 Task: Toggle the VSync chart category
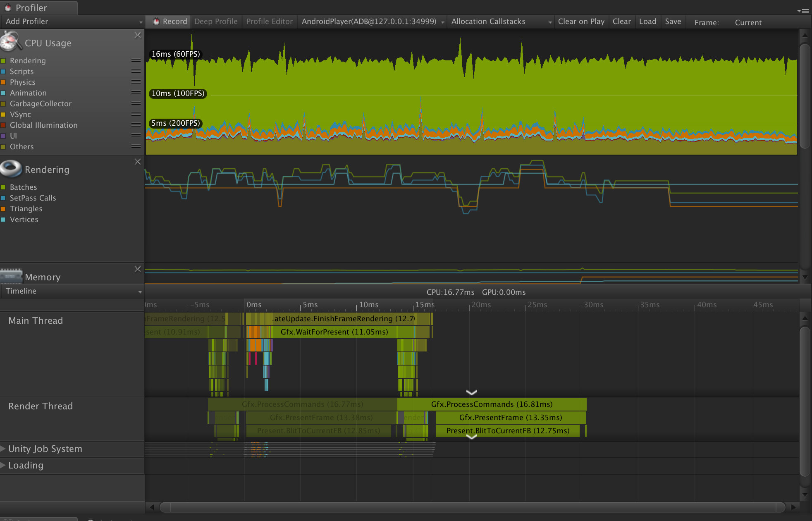[3, 115]
